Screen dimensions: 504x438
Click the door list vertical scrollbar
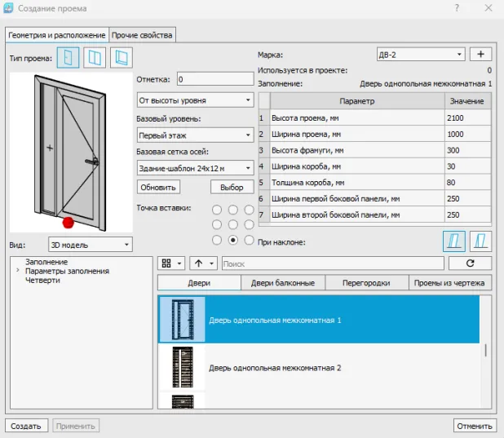coord(486,351)
